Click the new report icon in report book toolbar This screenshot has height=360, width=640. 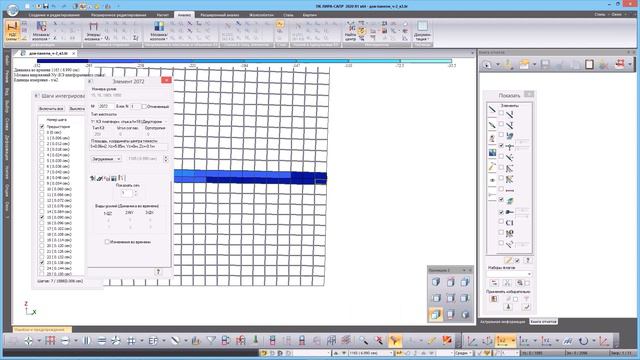point(487,64)
